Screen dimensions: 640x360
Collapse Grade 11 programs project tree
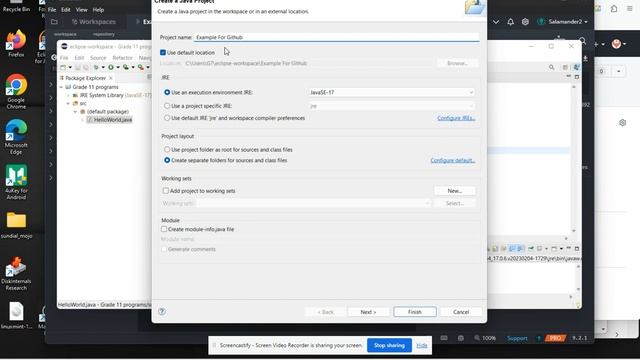click(x=61, y=87)
